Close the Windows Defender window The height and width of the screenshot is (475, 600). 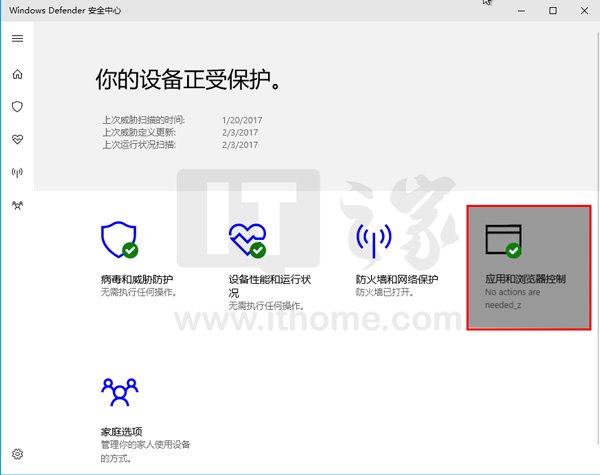[584, 11]
